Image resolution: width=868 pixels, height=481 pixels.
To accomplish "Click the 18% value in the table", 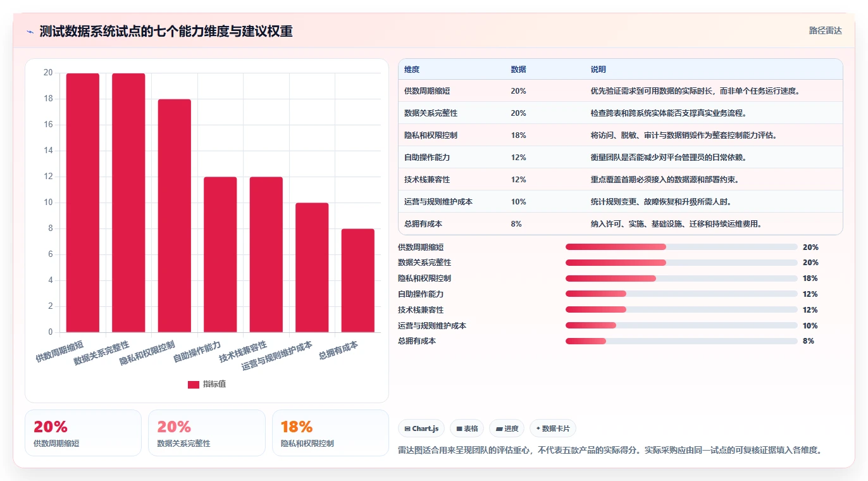I will (x=518, y=135).
